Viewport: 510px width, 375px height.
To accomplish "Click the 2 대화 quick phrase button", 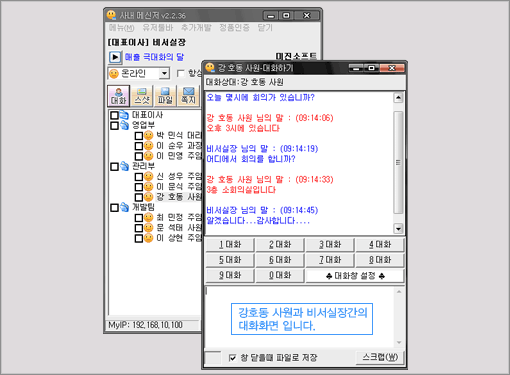I will pos(280,245).
